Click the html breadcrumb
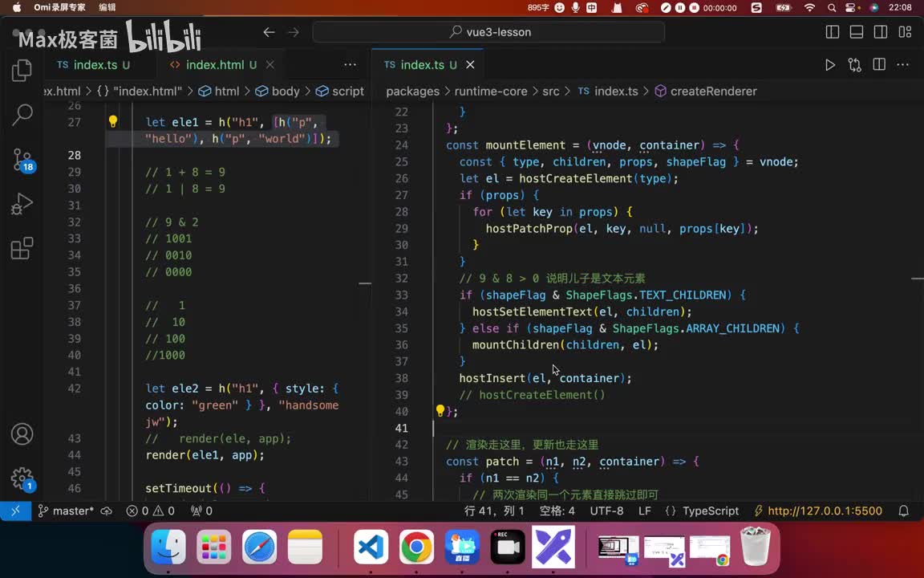 (220, 92)
